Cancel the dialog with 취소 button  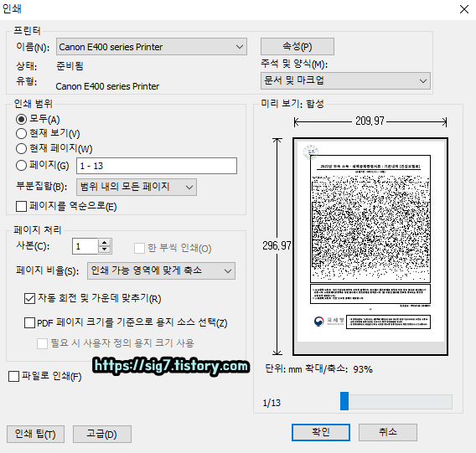(388, 432)
